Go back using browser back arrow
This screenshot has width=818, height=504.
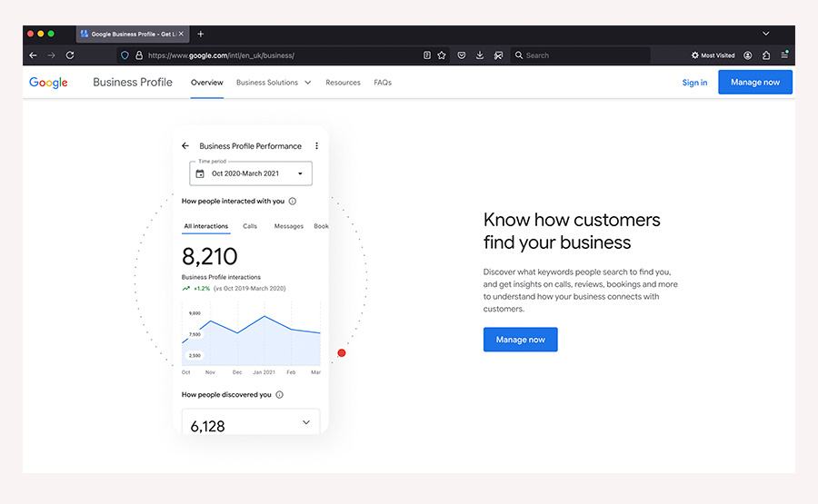point(33,55)
